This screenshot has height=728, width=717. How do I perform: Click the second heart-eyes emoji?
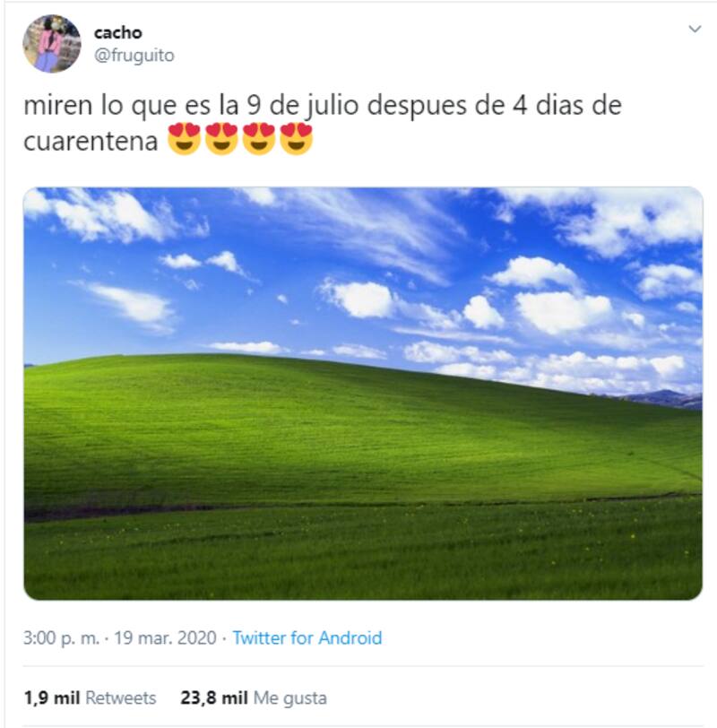point(221,139)
